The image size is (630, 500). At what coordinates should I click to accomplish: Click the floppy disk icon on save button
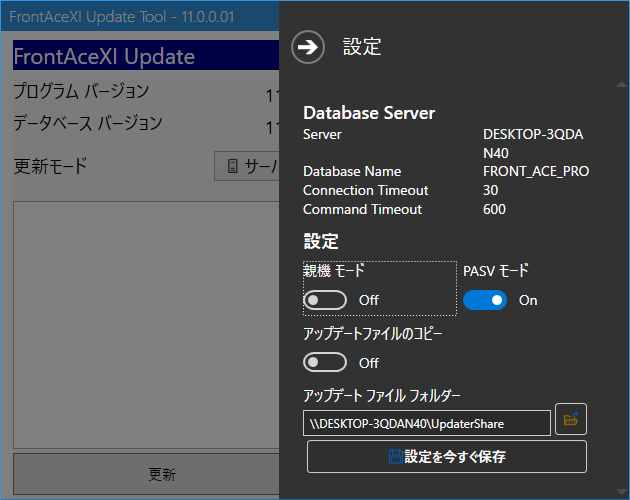click(x=395, y=457)
